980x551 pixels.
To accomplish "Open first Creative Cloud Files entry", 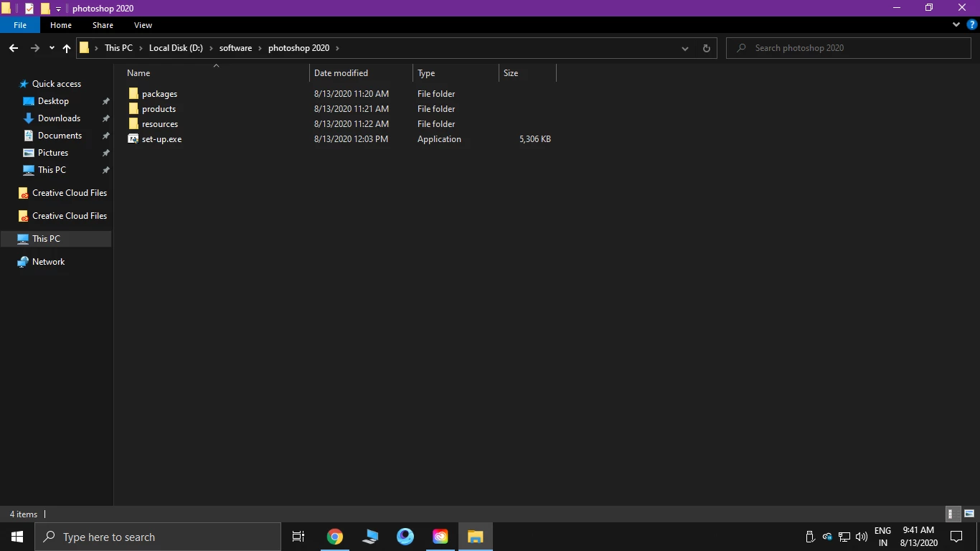I will pos(62,193).
